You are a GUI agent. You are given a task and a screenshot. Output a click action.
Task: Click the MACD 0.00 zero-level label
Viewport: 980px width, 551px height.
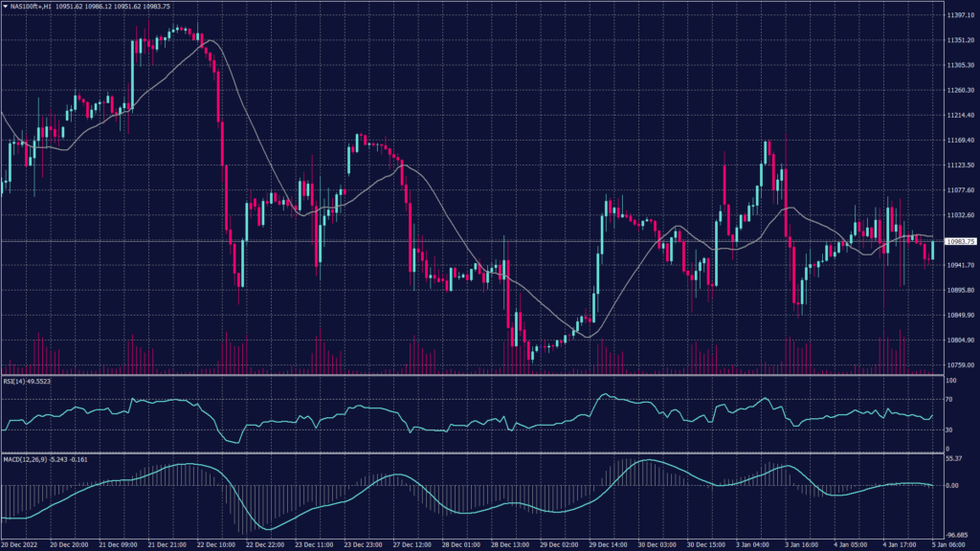(952, 485)
